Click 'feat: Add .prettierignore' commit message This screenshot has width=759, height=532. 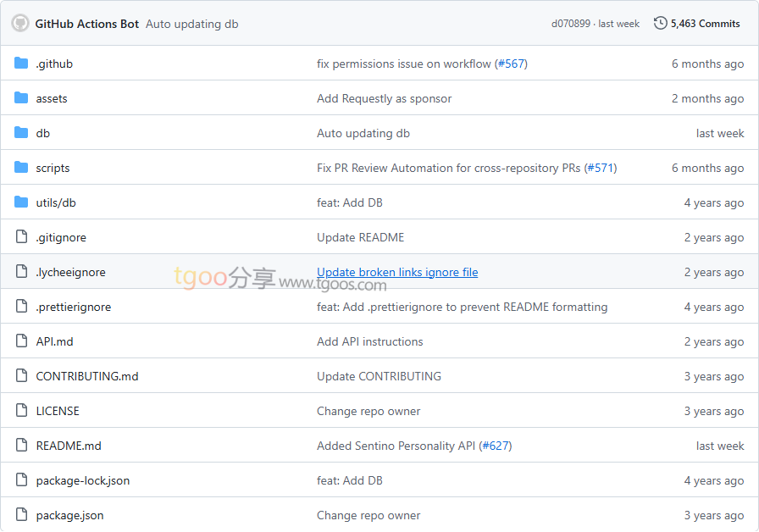(x=463, y=307)
